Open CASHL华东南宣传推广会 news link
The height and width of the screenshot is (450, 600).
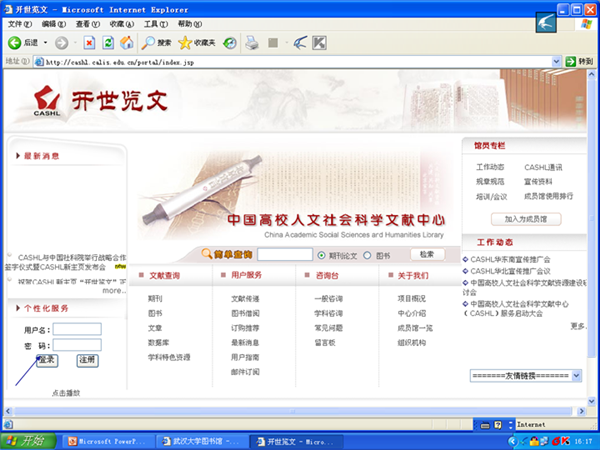coord(510,259)
